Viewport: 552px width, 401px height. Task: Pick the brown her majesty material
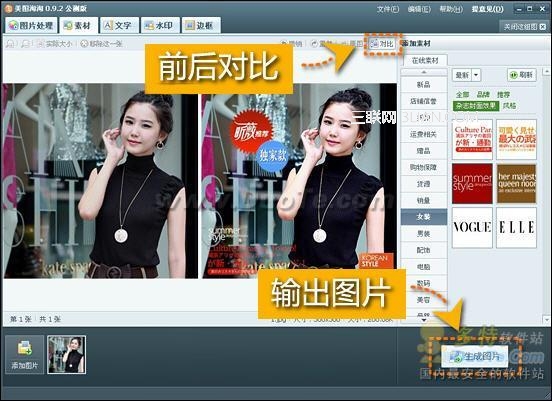(516, 183)
